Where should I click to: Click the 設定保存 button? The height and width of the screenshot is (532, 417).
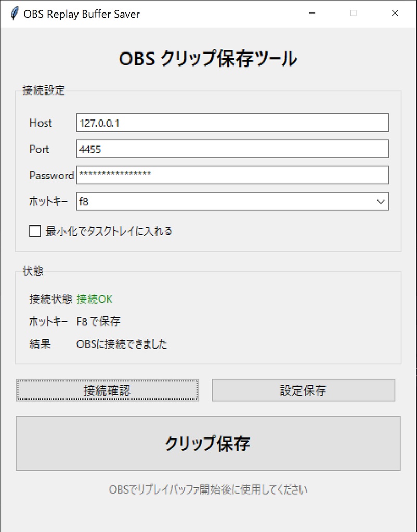tap(304, 390)
